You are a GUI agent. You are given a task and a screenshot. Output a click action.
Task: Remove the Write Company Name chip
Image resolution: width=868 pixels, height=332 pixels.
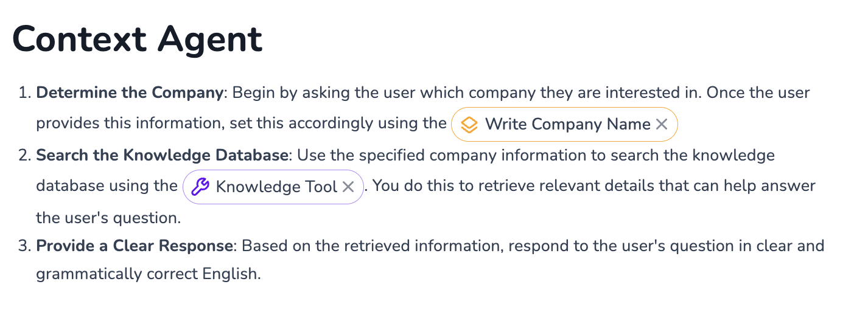(x=662, y=125)
